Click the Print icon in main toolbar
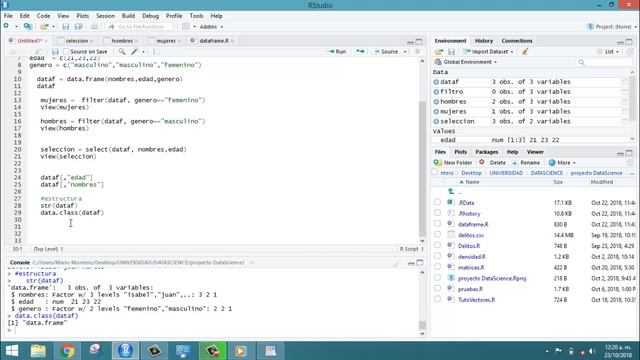The height and width of the screenshot is (360, 640). (x=94, y=27)
